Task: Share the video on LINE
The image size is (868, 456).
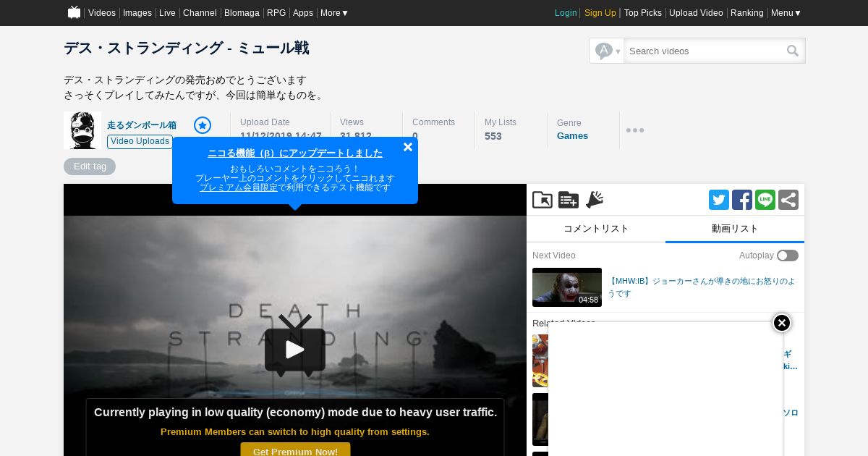Action: point(765,200)
